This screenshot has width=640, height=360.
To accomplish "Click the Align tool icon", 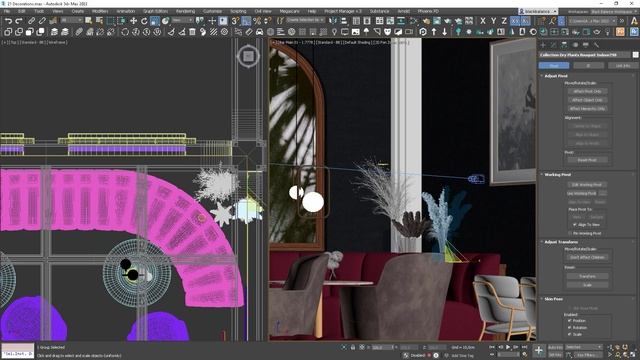I will click(343, 20).
